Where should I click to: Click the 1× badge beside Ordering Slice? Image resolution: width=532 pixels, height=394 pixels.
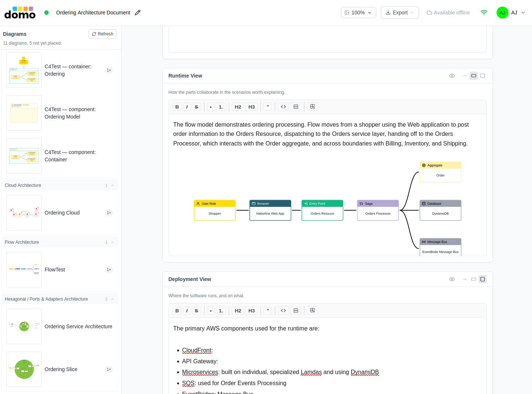pyautogui.click(x=109, y=369)
